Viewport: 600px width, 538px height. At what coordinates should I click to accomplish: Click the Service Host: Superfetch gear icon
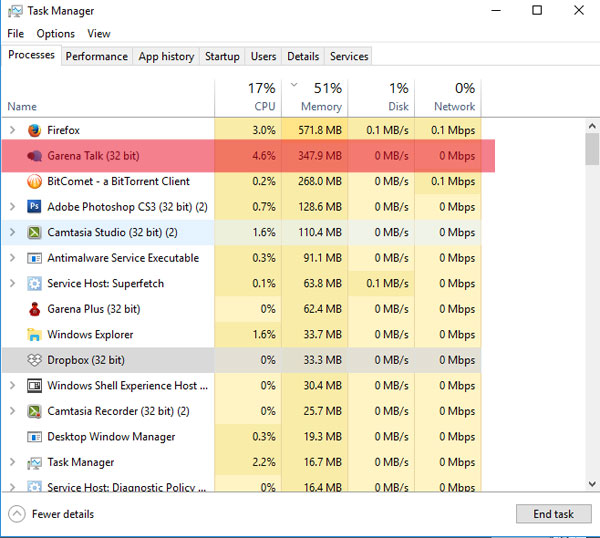click(x=34, y=284)
